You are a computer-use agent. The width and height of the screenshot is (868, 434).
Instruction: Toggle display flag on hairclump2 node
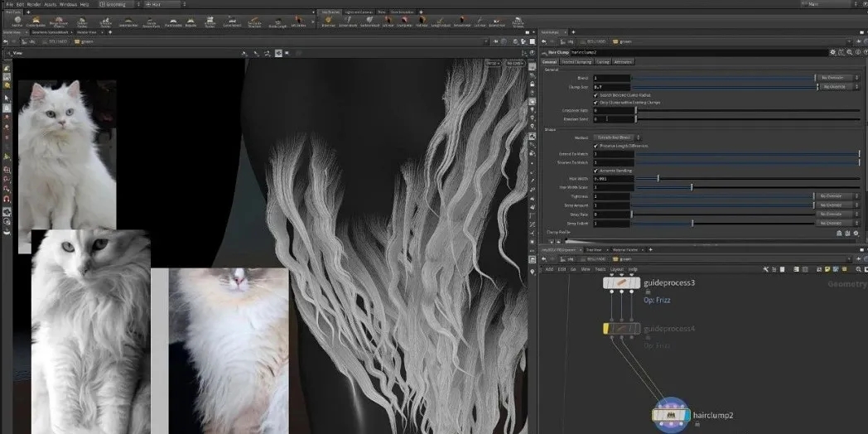click(x=687, y=415)
